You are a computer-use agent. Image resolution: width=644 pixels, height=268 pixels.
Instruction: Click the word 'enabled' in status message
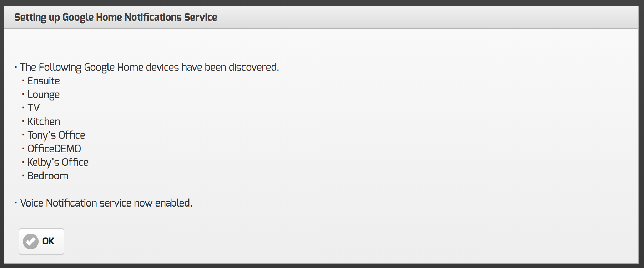(173, 203)
